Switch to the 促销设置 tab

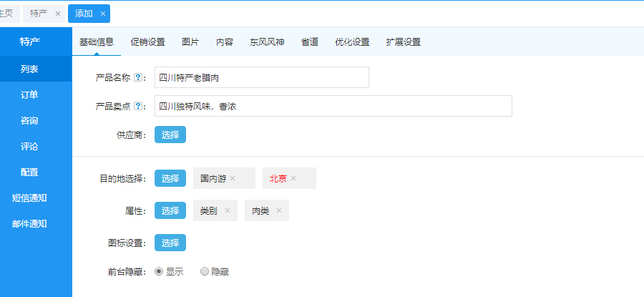147,42
